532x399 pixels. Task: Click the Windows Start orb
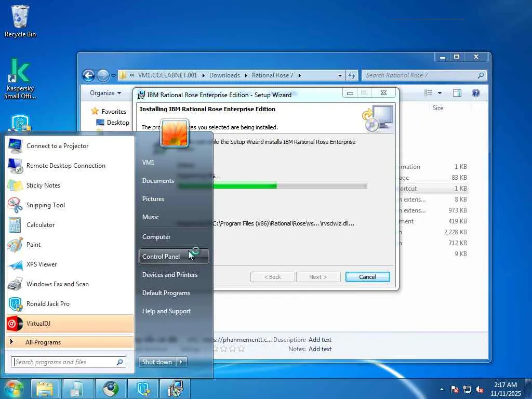coord(14,389)
